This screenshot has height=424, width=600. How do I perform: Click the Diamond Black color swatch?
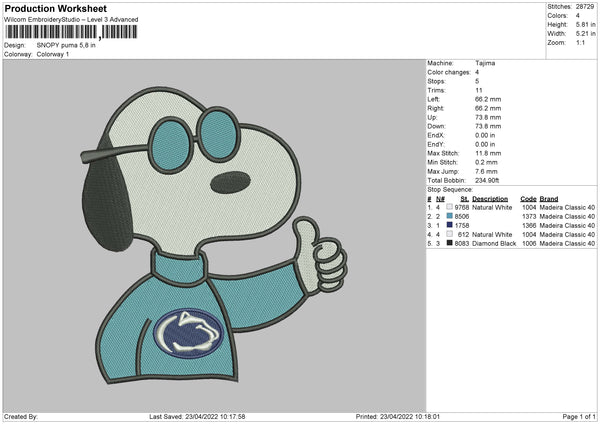451,243
